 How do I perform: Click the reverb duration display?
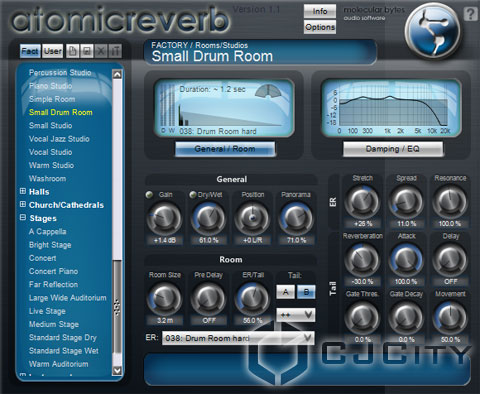pyautogui.click(x=224, y=108)
